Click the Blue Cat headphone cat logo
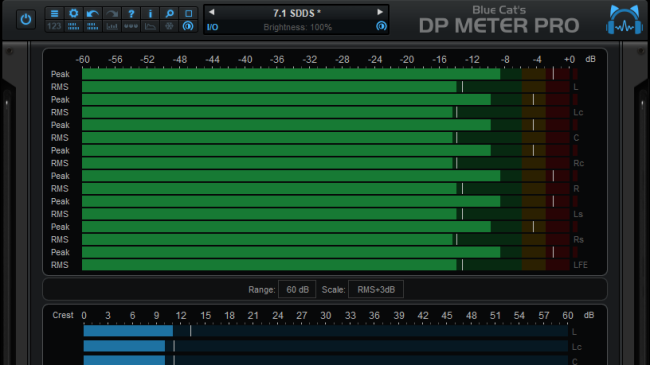 pos(624,19)
